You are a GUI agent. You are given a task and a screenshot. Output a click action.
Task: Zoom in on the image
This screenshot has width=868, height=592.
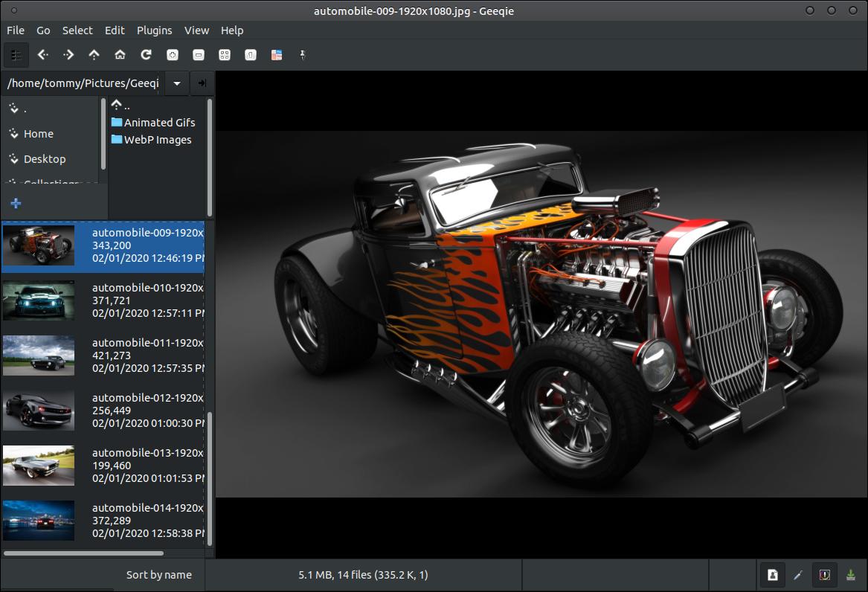172,55
